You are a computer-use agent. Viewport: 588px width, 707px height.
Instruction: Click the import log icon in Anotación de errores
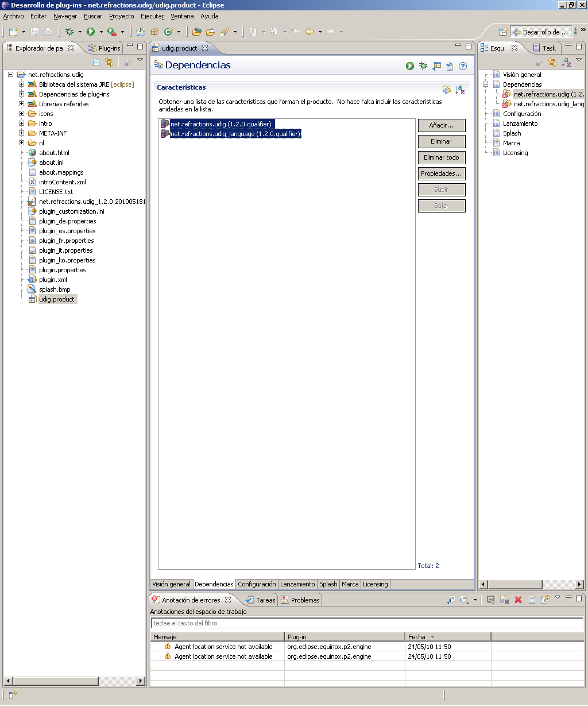click(464, 600)
